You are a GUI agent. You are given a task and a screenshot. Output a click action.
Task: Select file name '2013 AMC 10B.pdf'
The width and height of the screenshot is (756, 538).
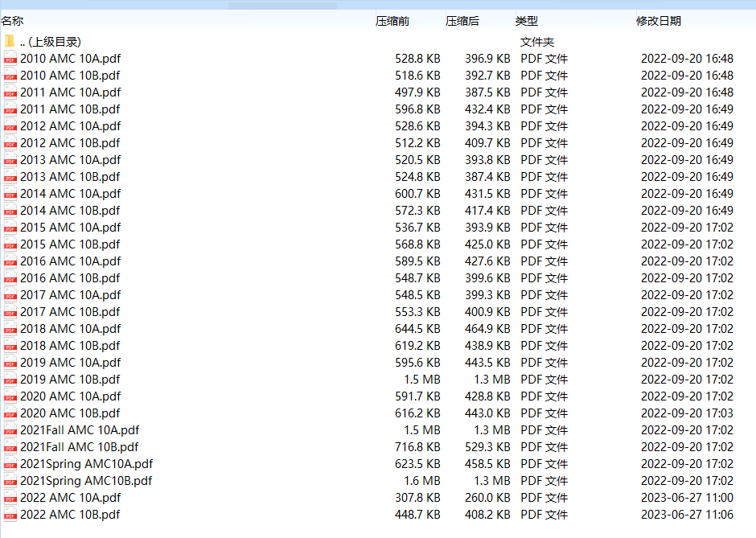(70, 176)
